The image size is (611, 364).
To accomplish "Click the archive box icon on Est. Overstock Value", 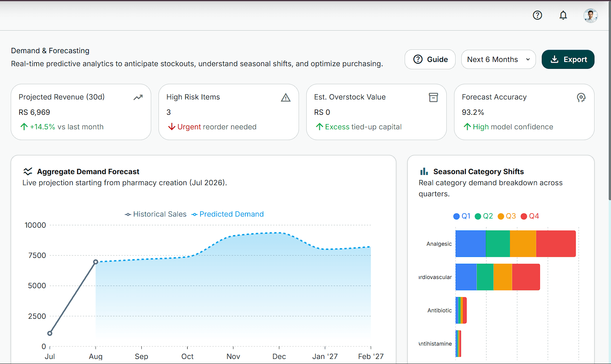I will coord(433,98).
